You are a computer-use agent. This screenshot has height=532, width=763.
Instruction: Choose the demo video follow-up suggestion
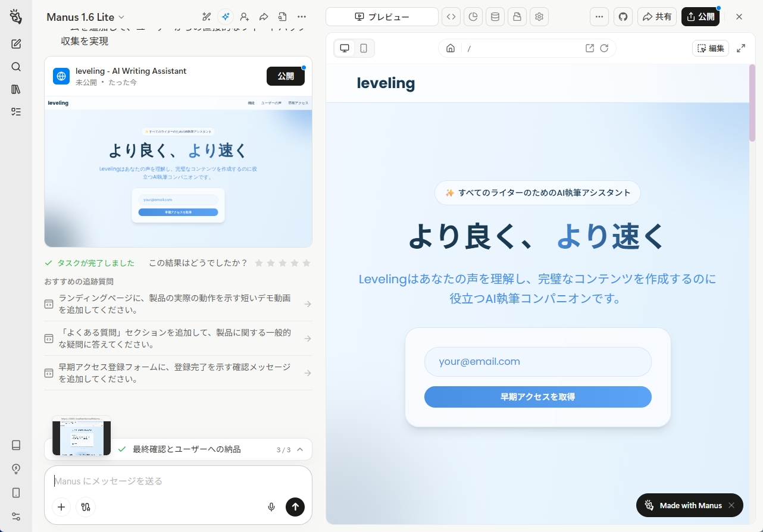point(178,304)
